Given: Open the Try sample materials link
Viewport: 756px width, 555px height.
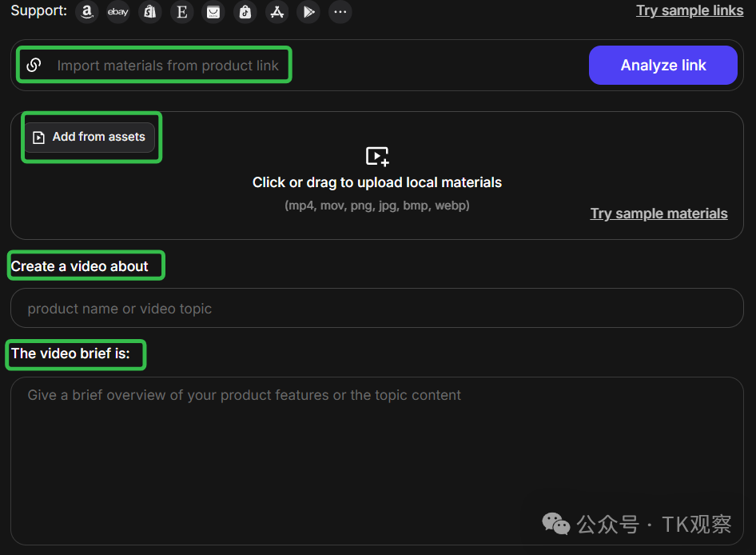Looking at the screenshot, I should [659, 214].
